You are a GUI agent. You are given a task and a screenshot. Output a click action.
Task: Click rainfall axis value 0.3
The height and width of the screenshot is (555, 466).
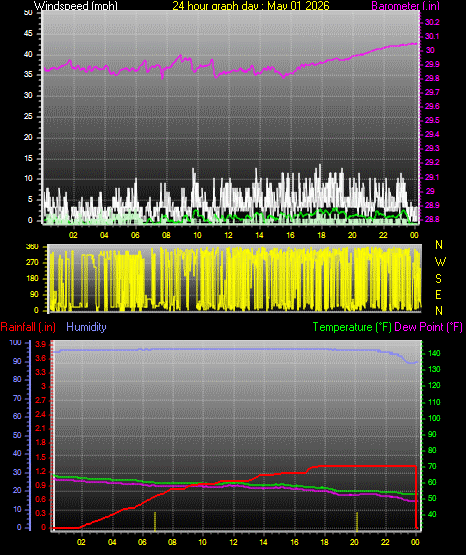coord(41,514)
